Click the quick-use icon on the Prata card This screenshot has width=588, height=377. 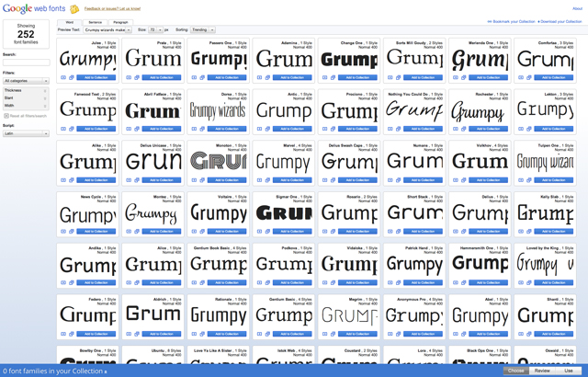(129, 77)
